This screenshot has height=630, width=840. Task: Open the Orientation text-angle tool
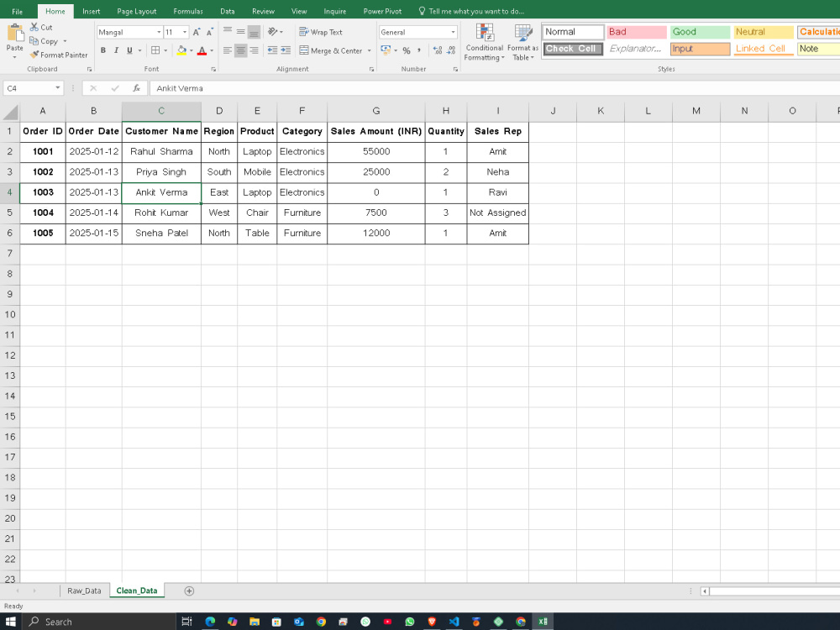point(273,32)
